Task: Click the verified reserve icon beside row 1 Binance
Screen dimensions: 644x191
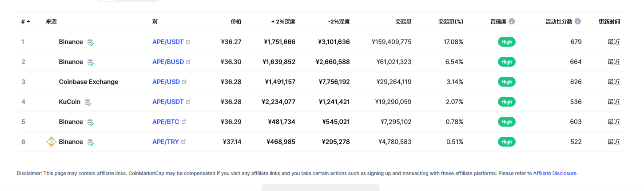Action: pyautogui.click(x=91, y=43)
